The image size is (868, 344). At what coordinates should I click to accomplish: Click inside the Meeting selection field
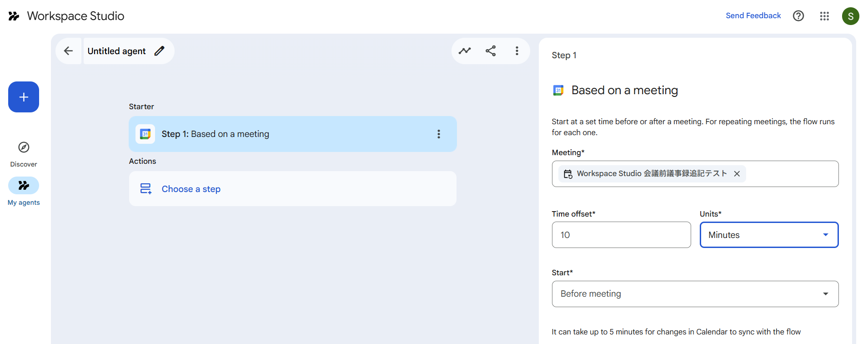coord(791,174)
